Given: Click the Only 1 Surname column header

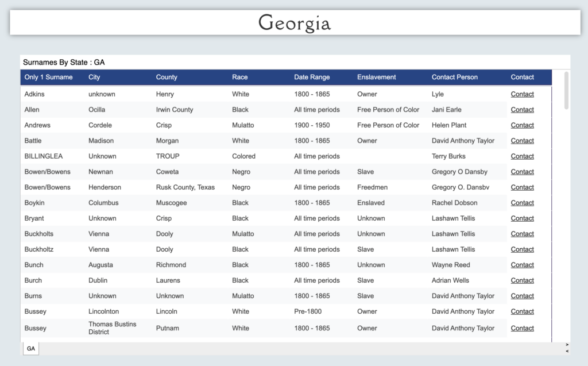Looking at the screenshot, I should click(x=49, y=77).
